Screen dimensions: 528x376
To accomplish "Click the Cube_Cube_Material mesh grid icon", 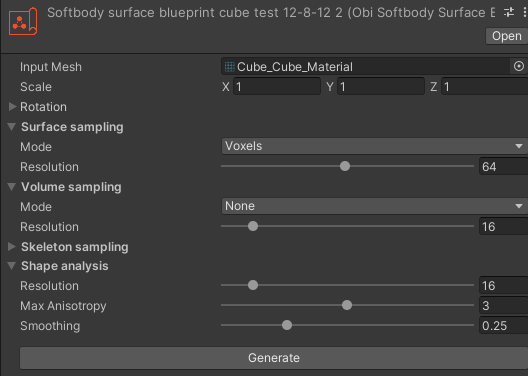I will pyautogui.click(x=230, y=67).
